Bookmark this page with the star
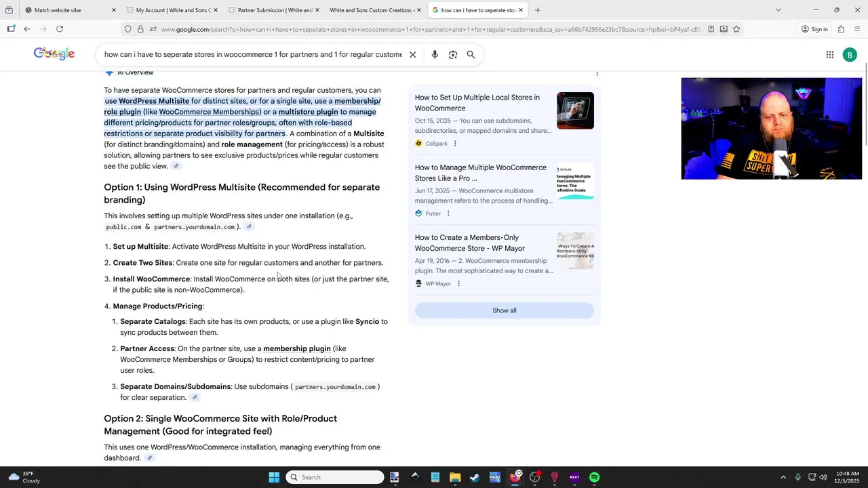The height and width of the screenshot is (488, 868). coord(736,29)
